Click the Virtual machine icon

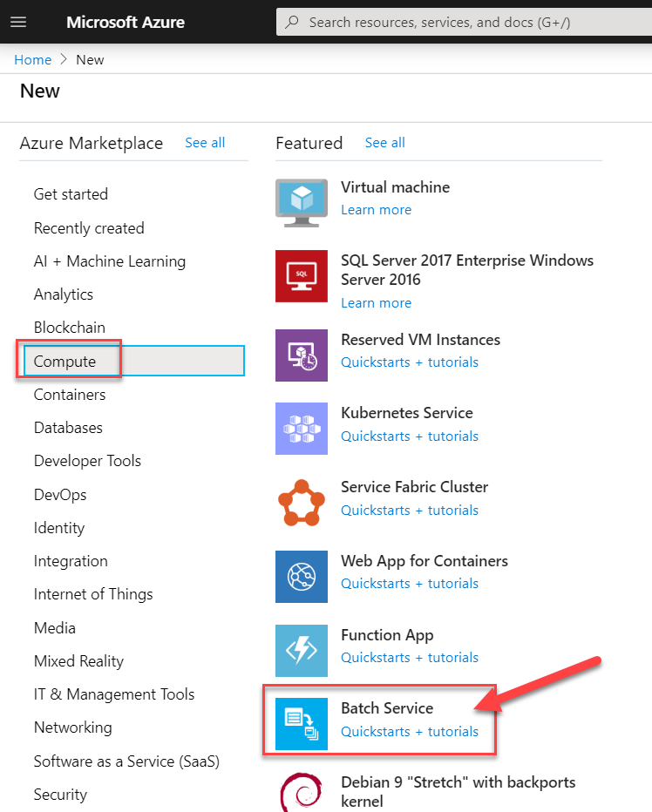click(x=302, y=203)
